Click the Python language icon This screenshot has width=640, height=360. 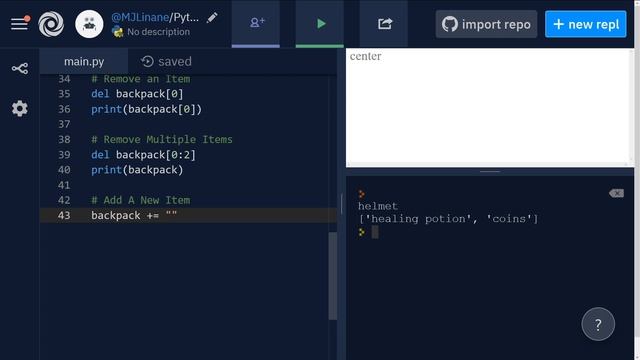click(x=118, y=32)
